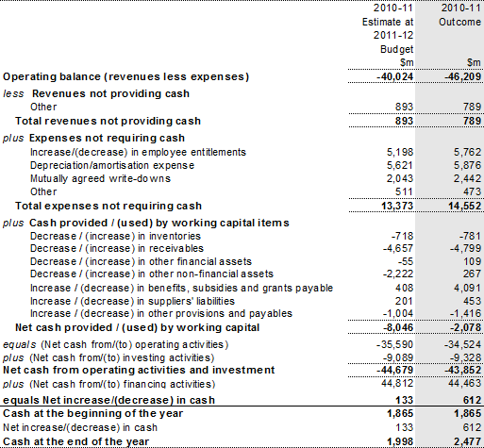Screen dimensions: 484x448
Task: Click 'Increase/(decrease) in employee entitlements' row label
Action: pyautogui.click(x=138, y=152)
